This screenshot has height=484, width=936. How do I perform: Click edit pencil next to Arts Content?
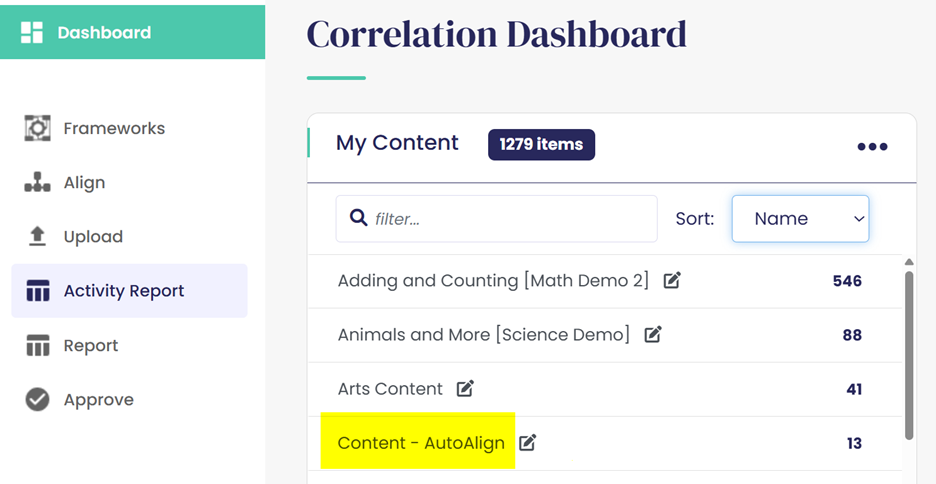click(465, 389)
